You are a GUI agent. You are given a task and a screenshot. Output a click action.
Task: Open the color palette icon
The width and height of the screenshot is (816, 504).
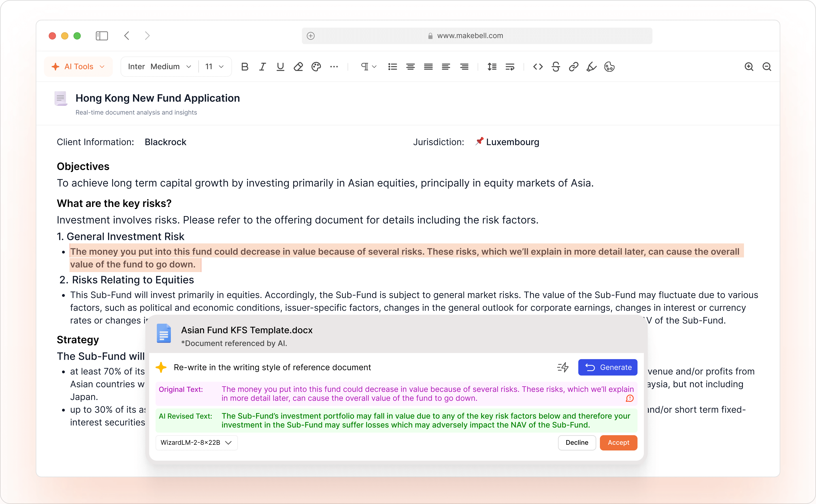316,67
